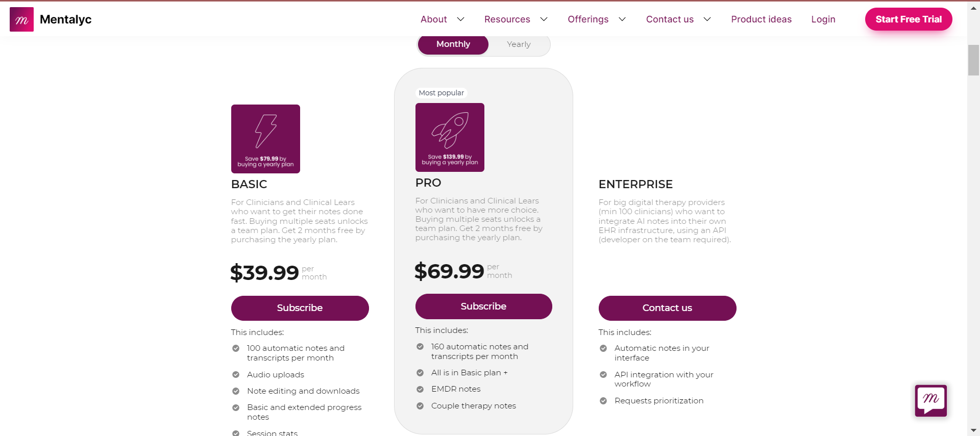Open the Contact us navigation menu
Screen dimensions: 980x436
670,19
